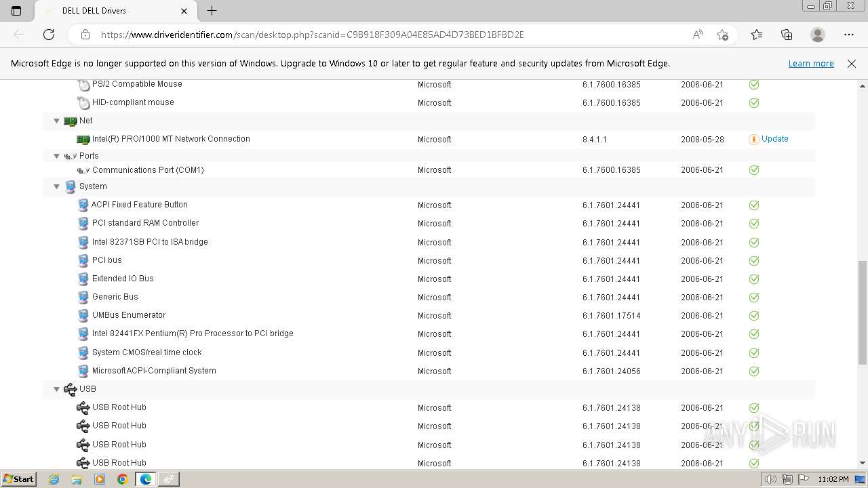
Task: View site information lock icon
Action: 85,35
